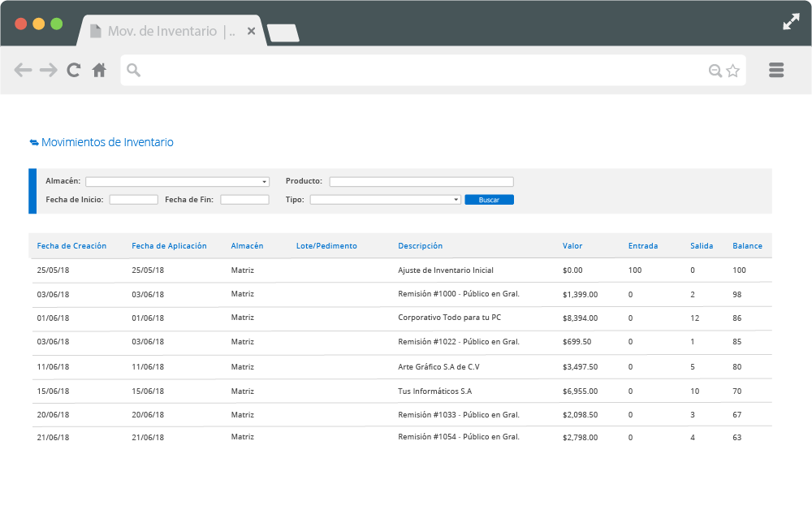Click balance 98 in Remisión #1000 row
The image size is (812, 506).
(737, 295)
